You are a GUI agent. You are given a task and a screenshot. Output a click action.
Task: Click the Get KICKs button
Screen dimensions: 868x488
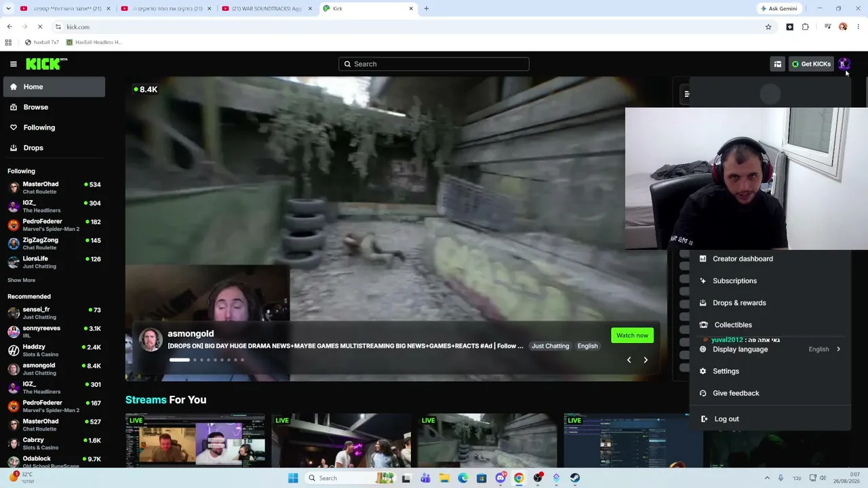click(x=811, y=64)
